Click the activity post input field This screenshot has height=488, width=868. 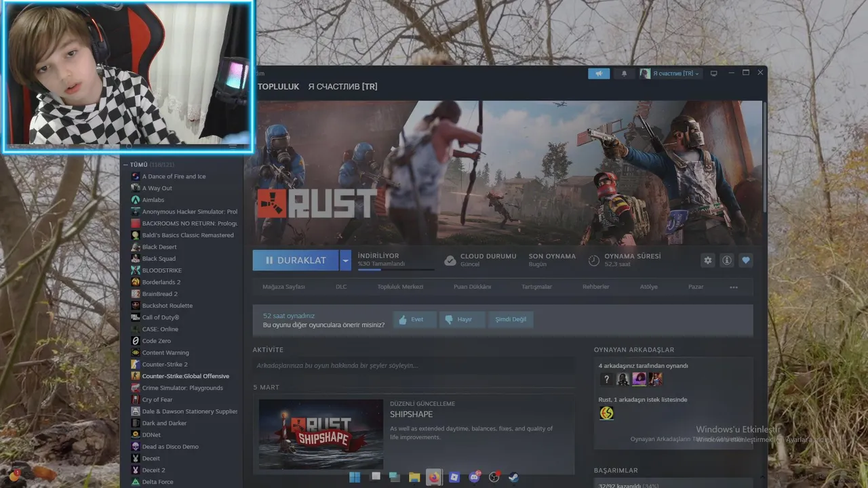point(414,365)
